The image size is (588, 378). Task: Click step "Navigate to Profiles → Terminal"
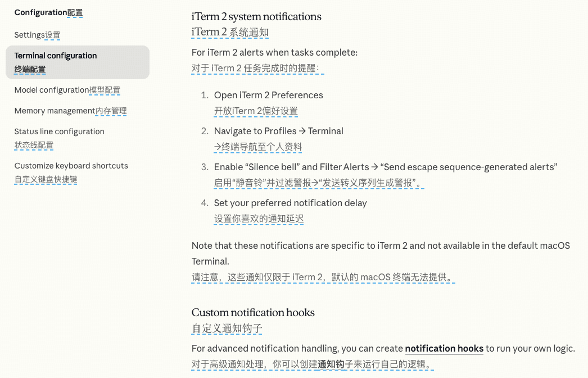(278, 131)
